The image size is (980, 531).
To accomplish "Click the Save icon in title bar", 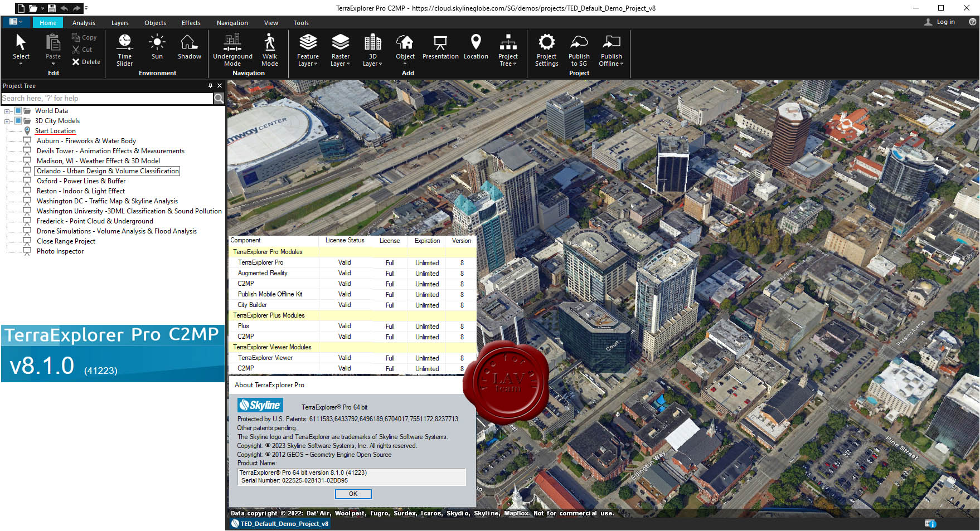I will [52, 8].
